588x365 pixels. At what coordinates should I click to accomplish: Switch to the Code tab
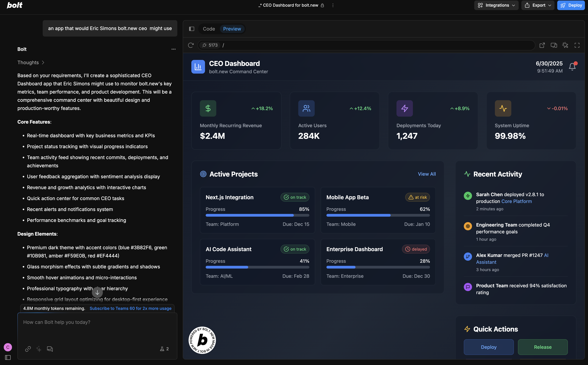click(209, 29)
